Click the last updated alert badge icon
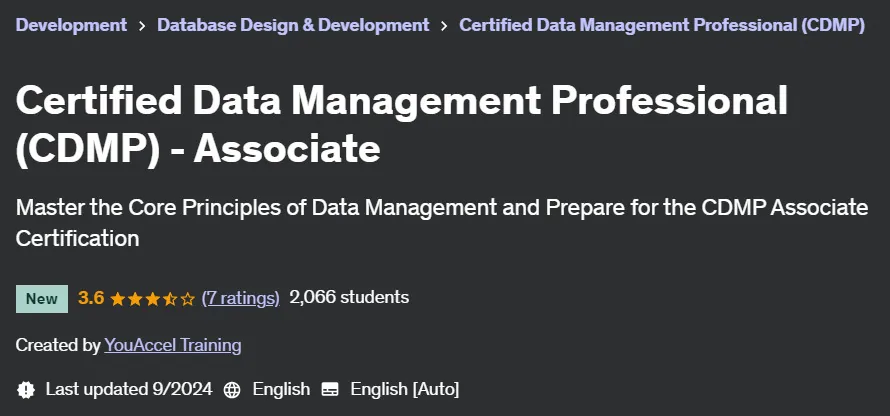This screenshot has width=890, height=416. point(26,389)
